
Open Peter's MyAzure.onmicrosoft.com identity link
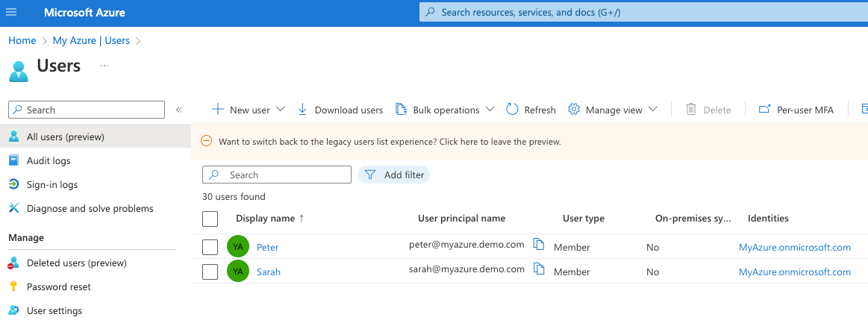pos(794,247)
